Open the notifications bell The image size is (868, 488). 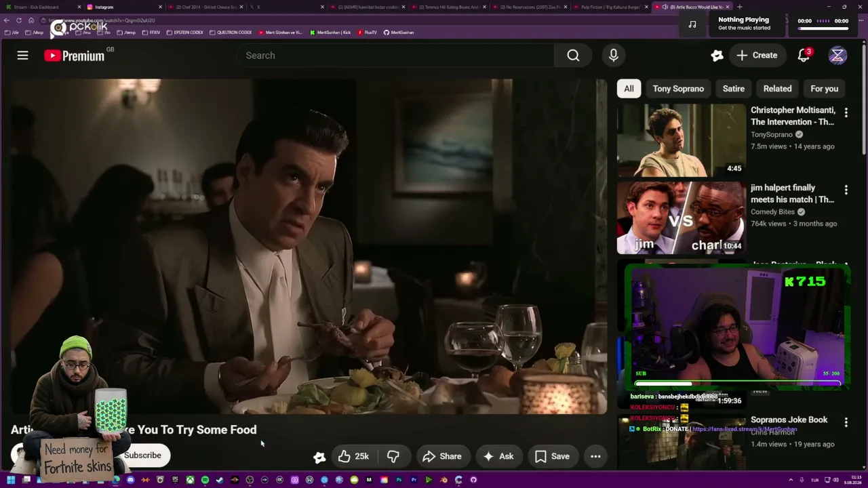(804, 56)
